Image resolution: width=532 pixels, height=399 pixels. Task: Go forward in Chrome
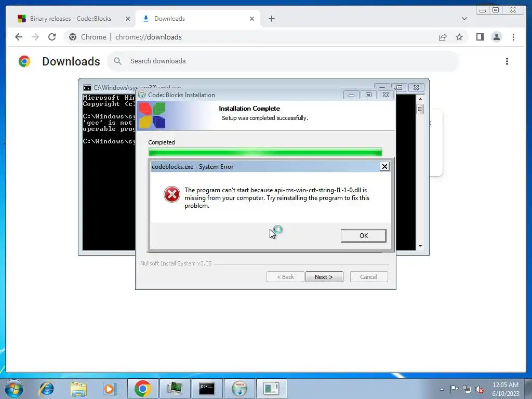(x=35, y=37)
